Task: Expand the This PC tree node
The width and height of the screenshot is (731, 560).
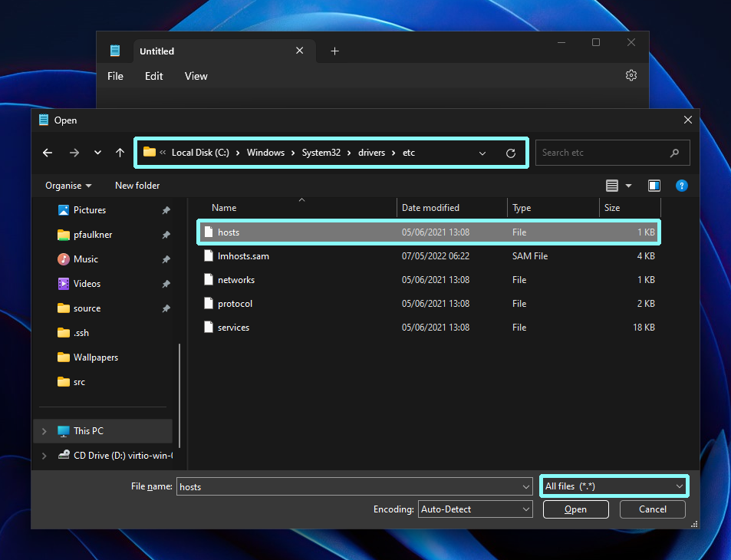Action: [44, 431]
